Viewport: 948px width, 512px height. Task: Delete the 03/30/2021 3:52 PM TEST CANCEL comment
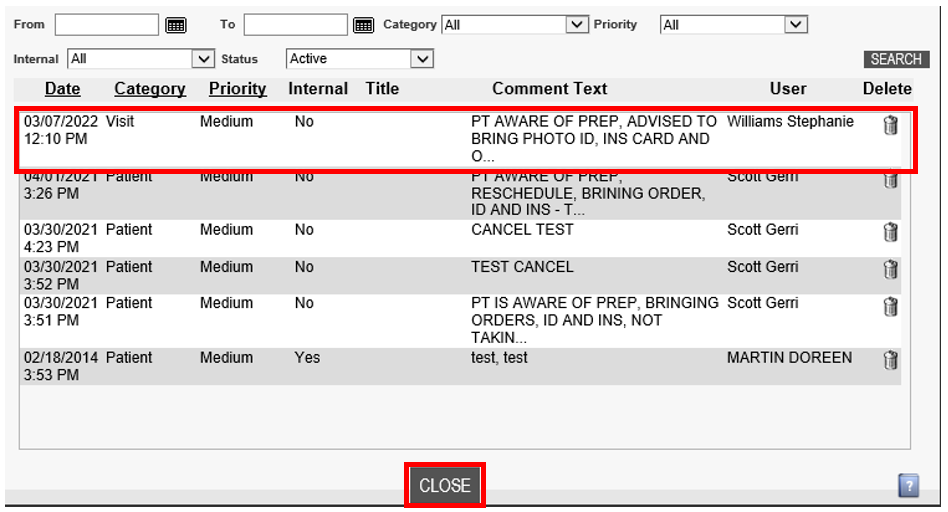coord(890,270)
